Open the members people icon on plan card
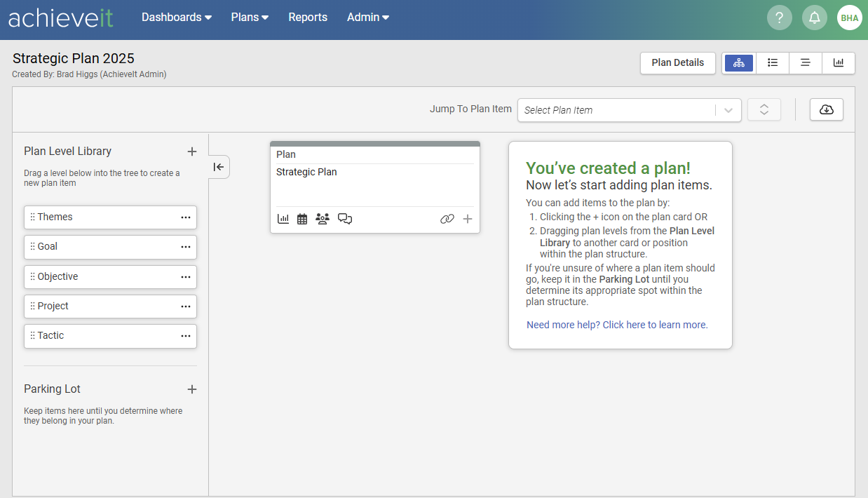This screenshot has height=498, width=868. pyautogui.click(x=323, y=219)
